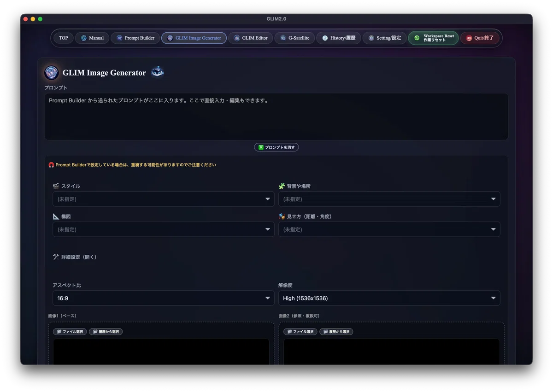Click the 画像1 base image preview area

pos(161,351)
